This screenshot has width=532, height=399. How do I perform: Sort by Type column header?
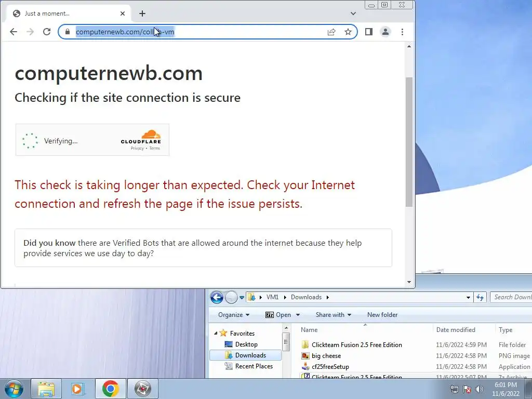click(513, 330)
